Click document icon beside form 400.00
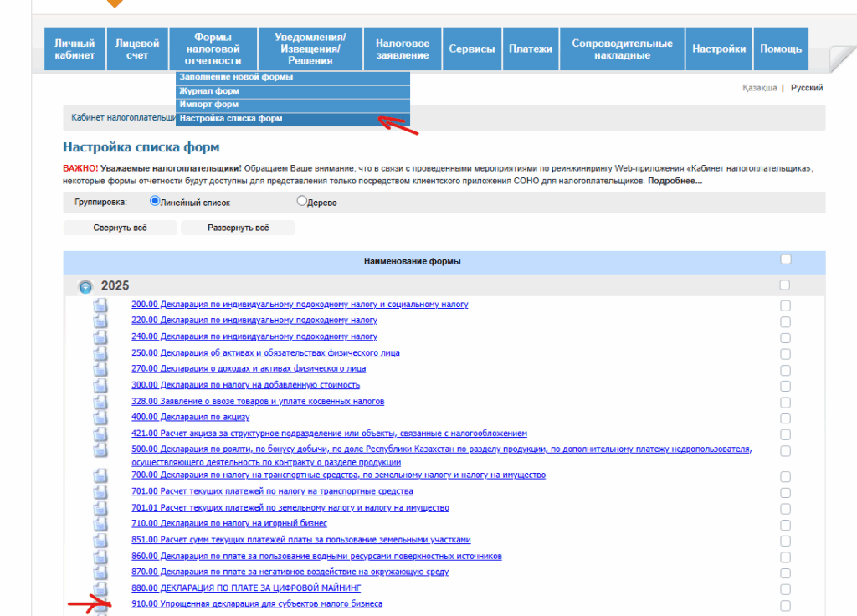 [100, 418]
